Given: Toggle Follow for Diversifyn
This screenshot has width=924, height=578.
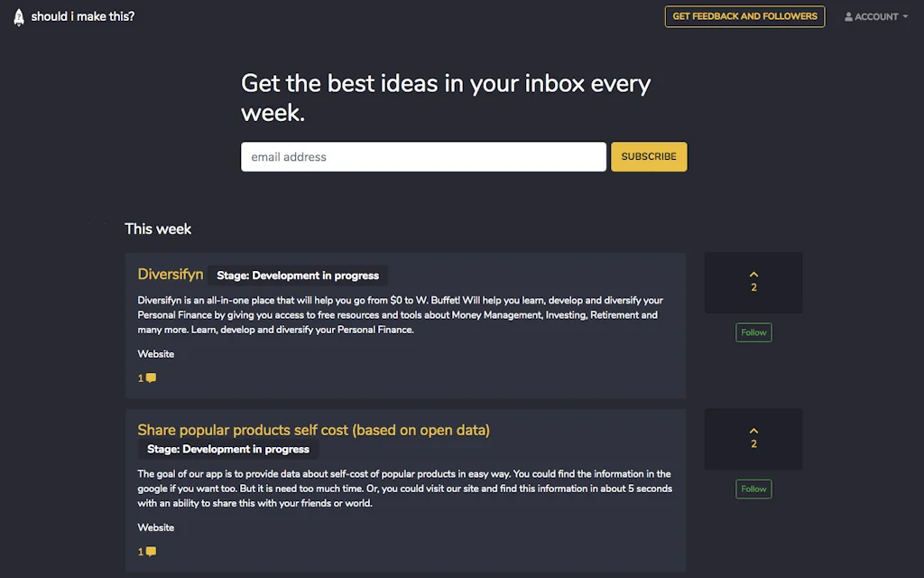Looking at the screenshot, I should pyautogui.click(x=753, y=332).
